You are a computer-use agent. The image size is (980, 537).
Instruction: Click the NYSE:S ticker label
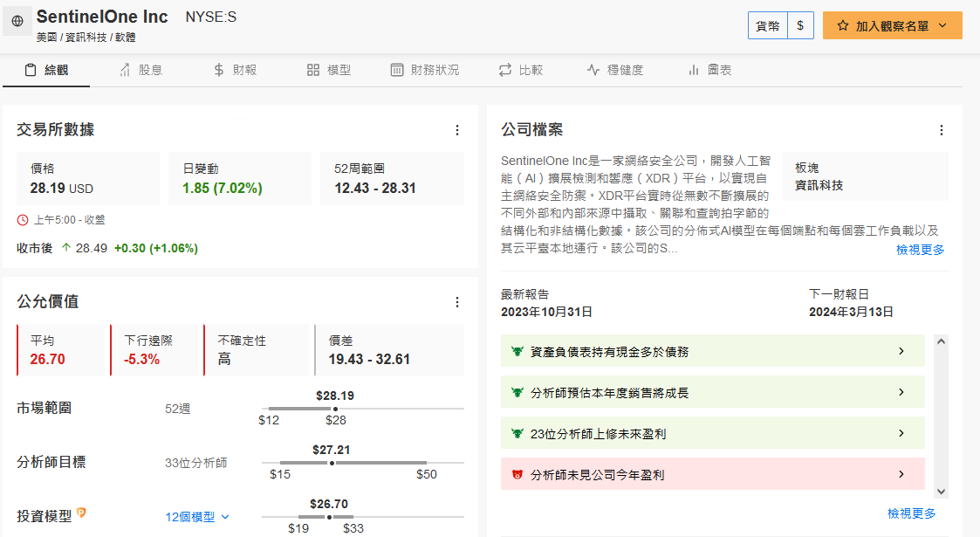pyautogui.click(x=210, y=17)
